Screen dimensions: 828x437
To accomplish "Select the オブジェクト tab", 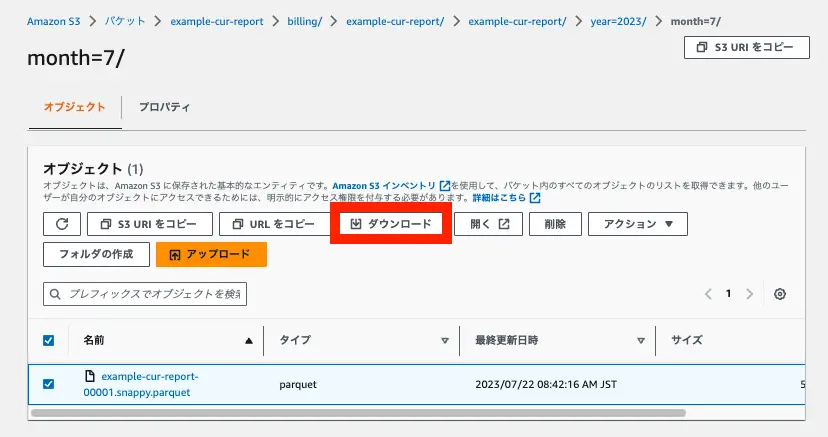I will pos(74,107).
